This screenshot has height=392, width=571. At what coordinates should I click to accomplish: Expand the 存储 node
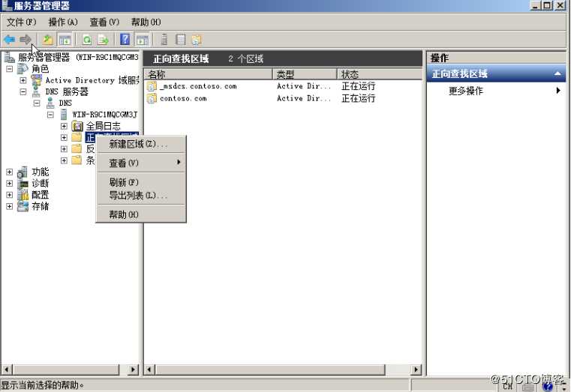(10, 206)
